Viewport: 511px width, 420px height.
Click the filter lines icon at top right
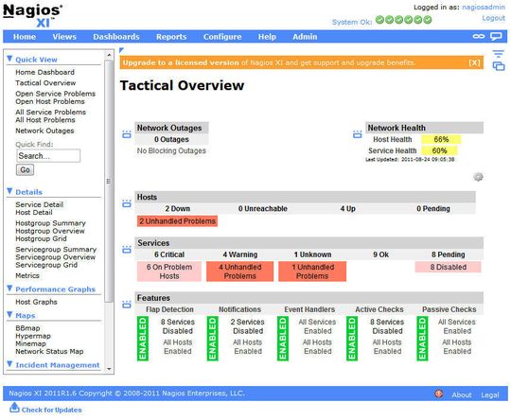pos(498,54)
